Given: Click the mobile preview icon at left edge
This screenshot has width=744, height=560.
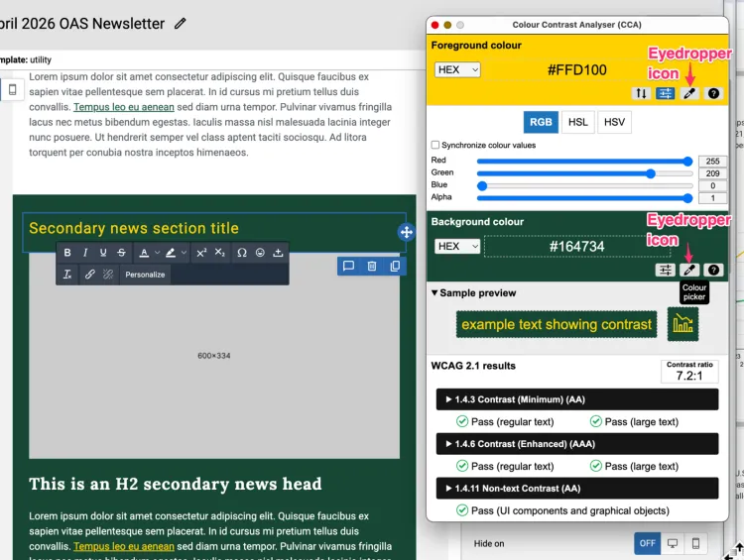Looking at the screenshot, I should (x=13, y=89).
